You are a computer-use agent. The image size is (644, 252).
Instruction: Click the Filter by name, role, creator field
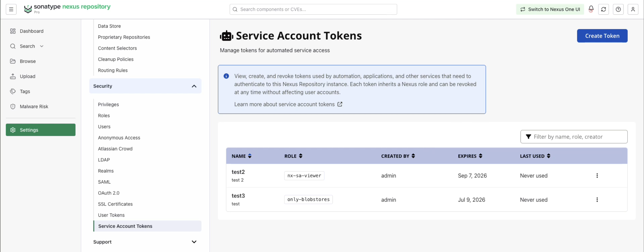(x=574, y=137)
